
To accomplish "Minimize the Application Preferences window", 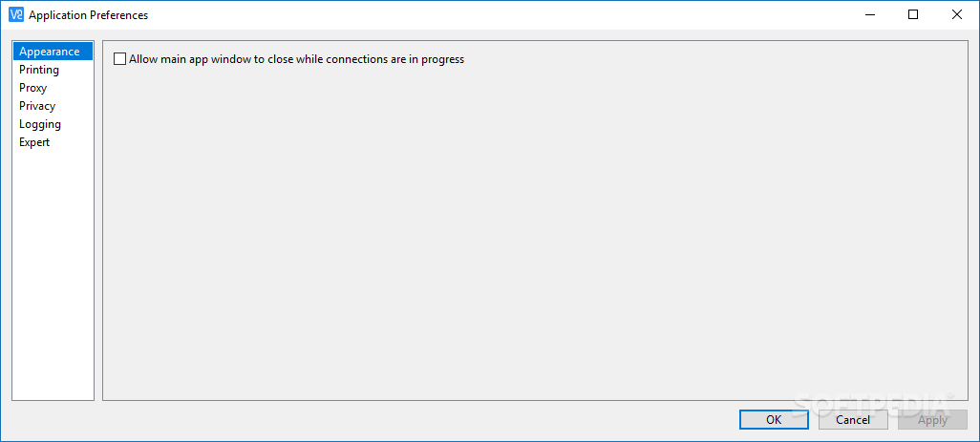I will 870,14.
